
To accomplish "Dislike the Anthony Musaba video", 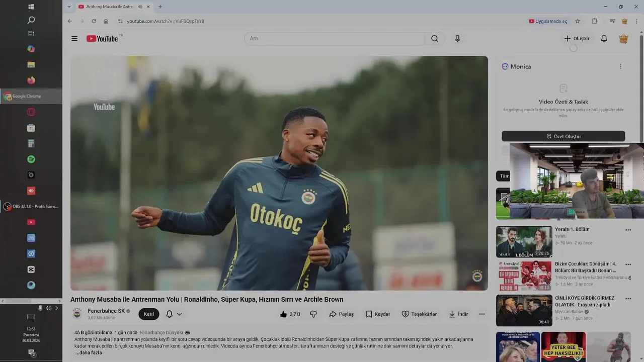I will [313, 314].
